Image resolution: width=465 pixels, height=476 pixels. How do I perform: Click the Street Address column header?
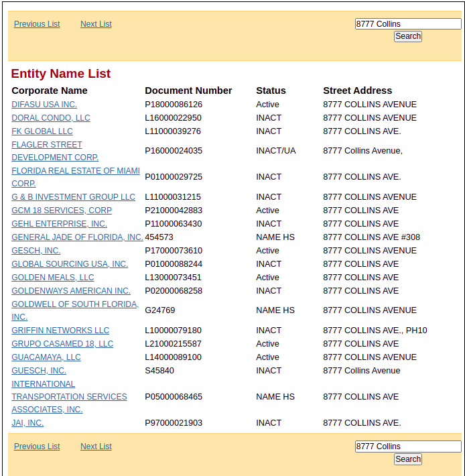coord(358,91)
